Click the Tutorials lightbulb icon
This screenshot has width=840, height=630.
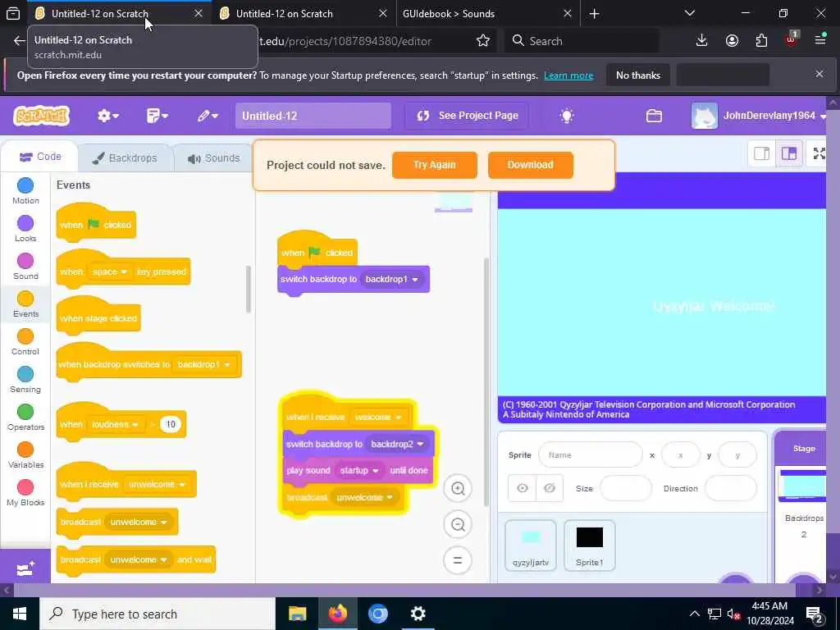pyautogui.click(x=566, y=116)
